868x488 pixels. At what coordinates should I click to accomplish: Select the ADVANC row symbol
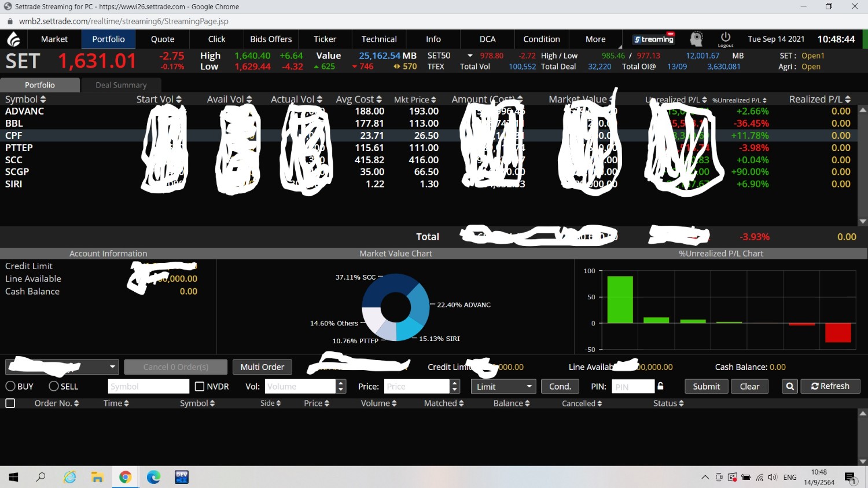[x=24, y=111]
